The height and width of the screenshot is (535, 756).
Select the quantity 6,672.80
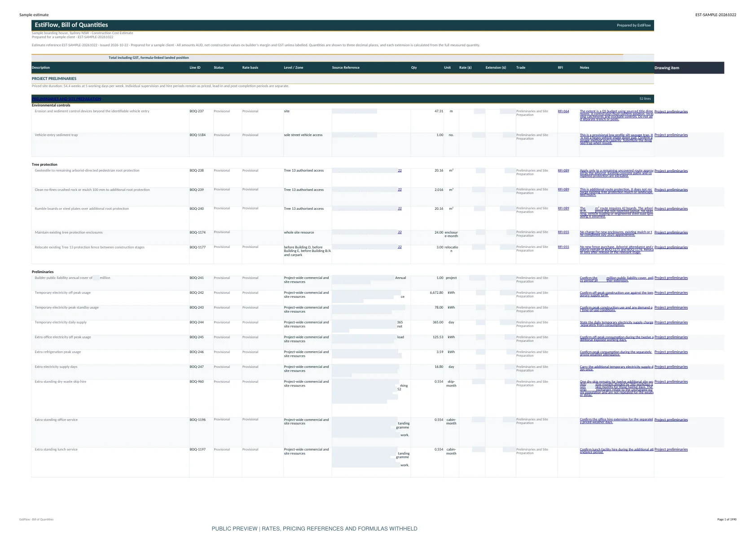pyautogui.click(x=436, y=293)
